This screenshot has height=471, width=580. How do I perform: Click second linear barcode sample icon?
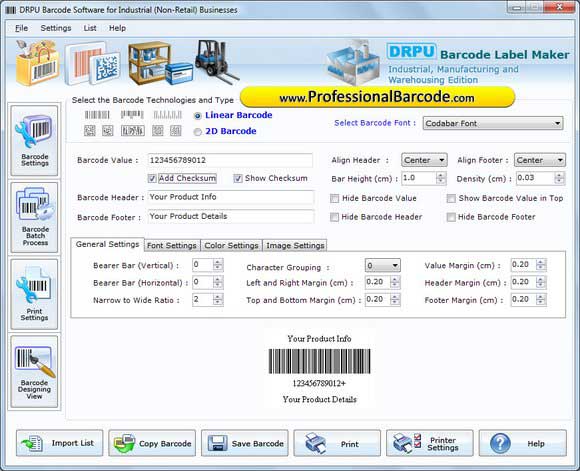point(132,115)
